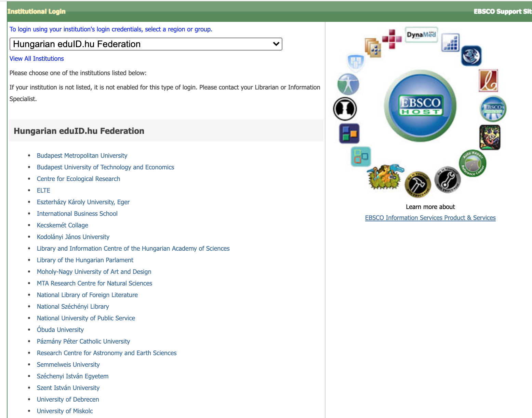
Task: Select Széchenyi István Egyetem
Action: (x=72, y=376)
